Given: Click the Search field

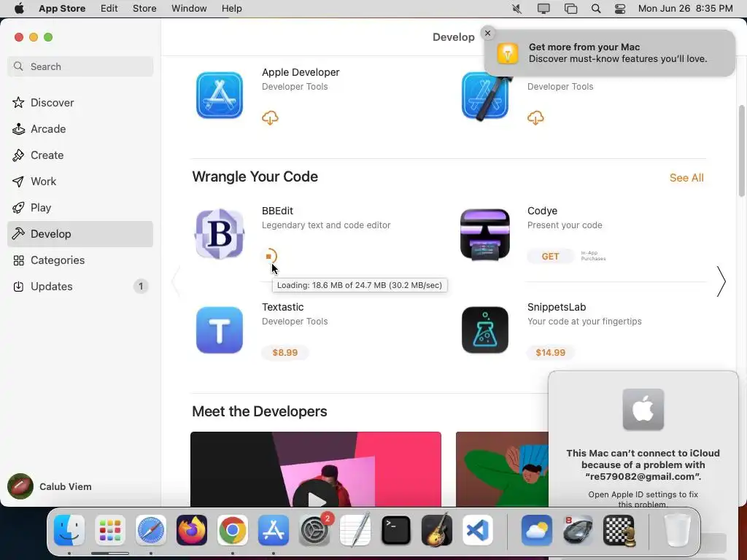Looking at the screenshot, I should pos(80,66).
